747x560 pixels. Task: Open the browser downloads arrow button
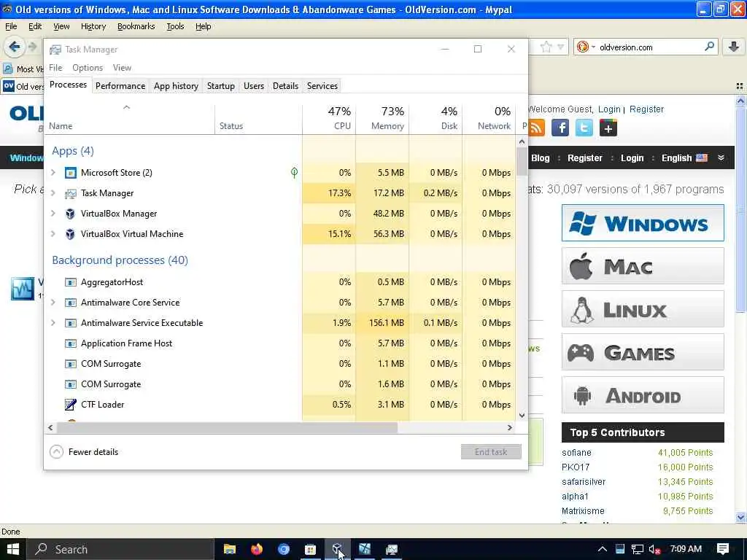[734, 47]
